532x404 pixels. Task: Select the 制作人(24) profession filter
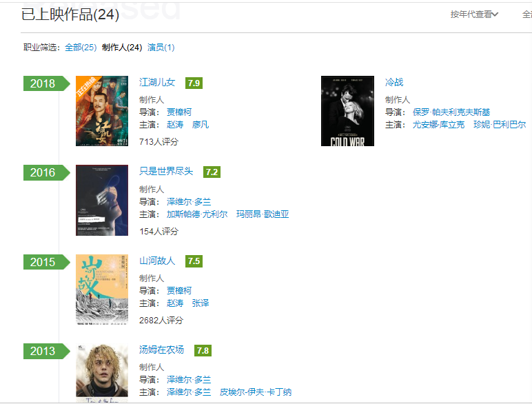pos(122,47)
